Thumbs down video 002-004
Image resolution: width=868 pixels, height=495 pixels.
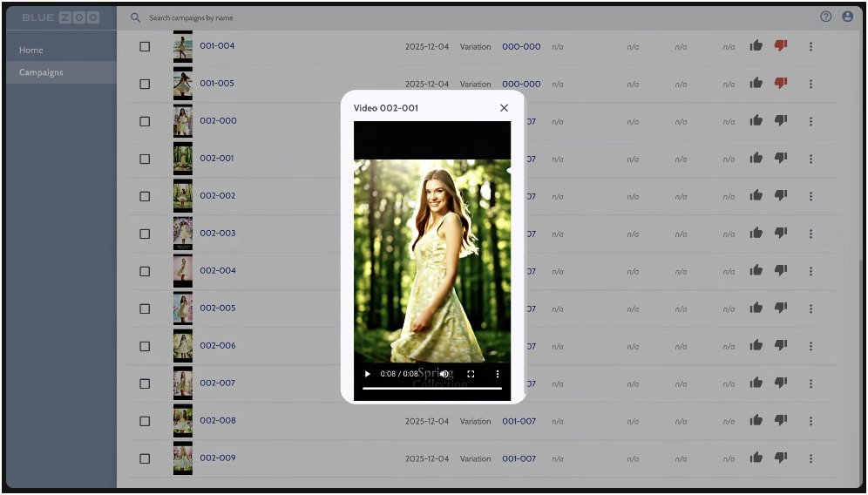pyautogui.click(x=781, y=271)
